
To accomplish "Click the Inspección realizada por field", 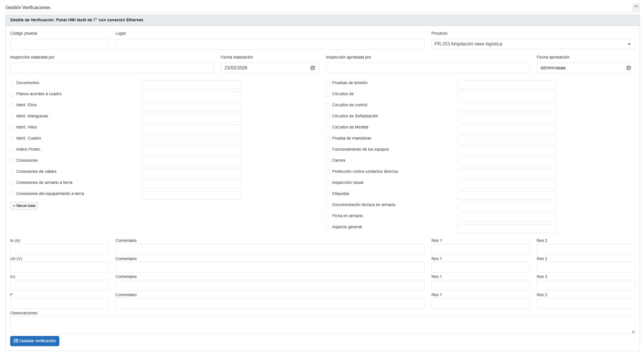I will 112,68.
